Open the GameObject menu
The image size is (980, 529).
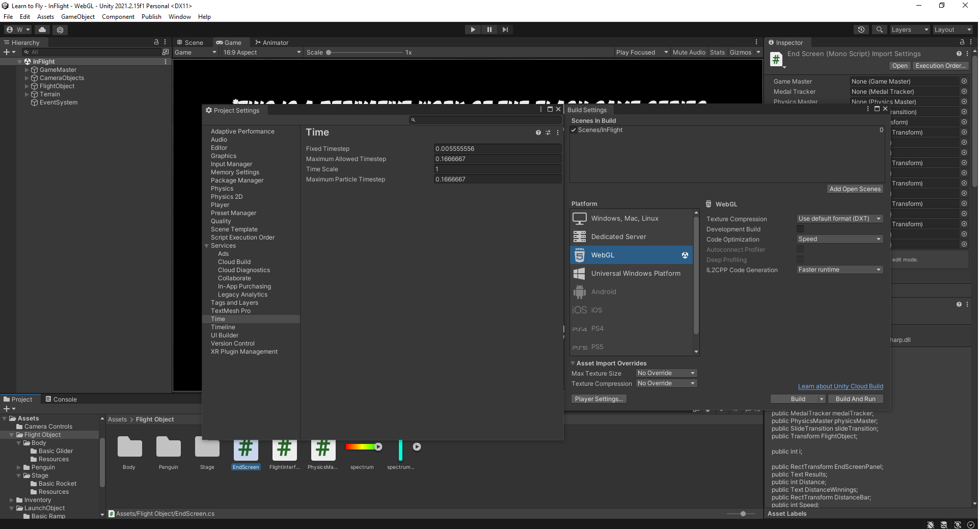(78, 17)
